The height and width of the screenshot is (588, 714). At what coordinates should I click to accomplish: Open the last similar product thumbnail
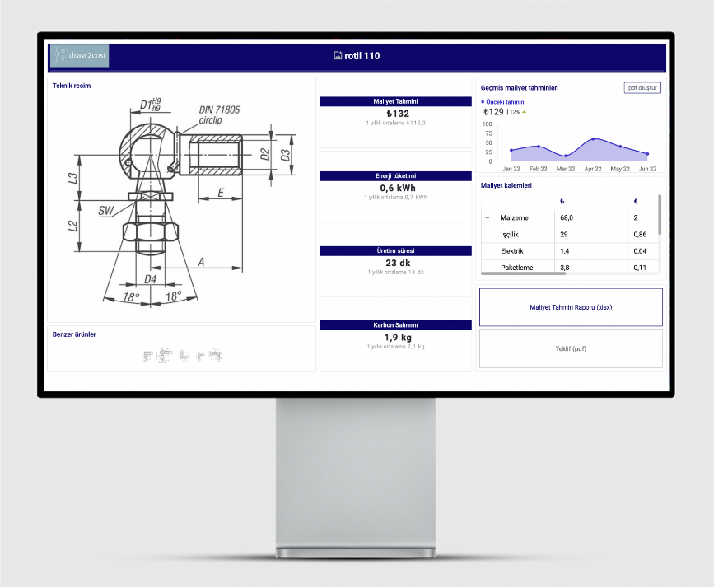[x=216, y=356]
